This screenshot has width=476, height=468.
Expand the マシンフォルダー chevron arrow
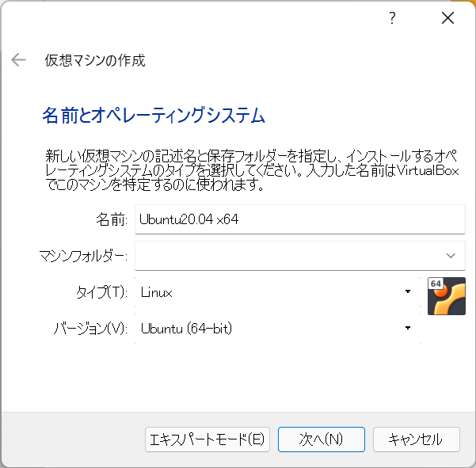pyautogui.click(x=451, y=256)
